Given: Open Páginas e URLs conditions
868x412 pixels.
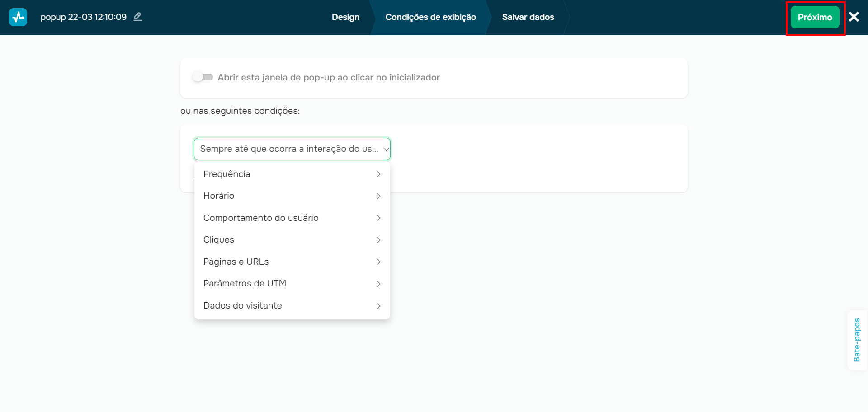Looking at the screenshot, I should [x=236, y=262].
